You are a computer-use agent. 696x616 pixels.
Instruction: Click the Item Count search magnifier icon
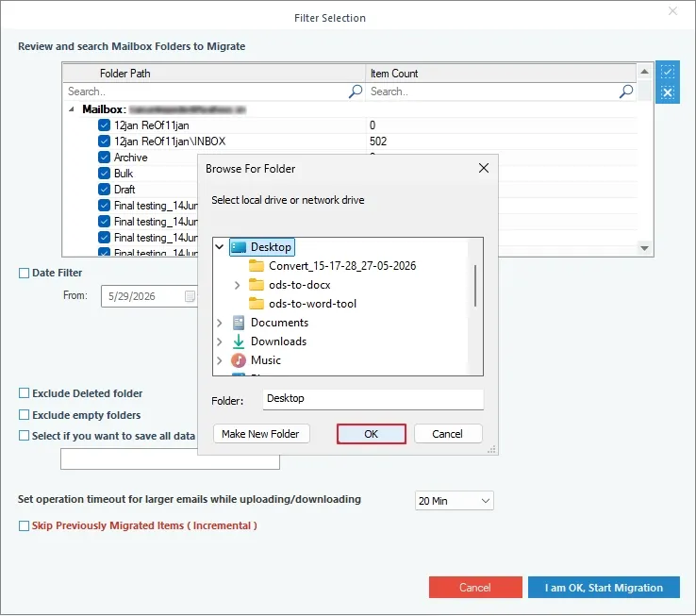pos(626,92)
